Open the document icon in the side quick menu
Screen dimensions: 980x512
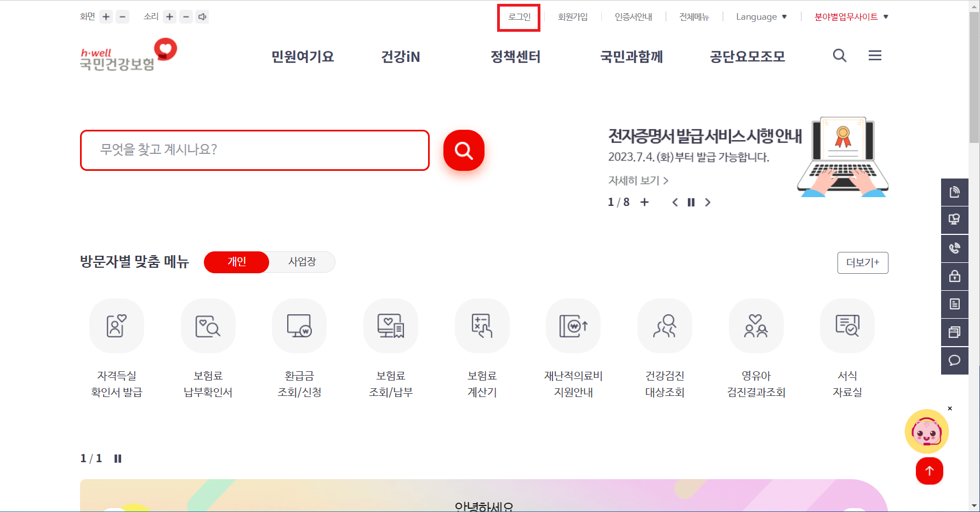pos(955,192)
